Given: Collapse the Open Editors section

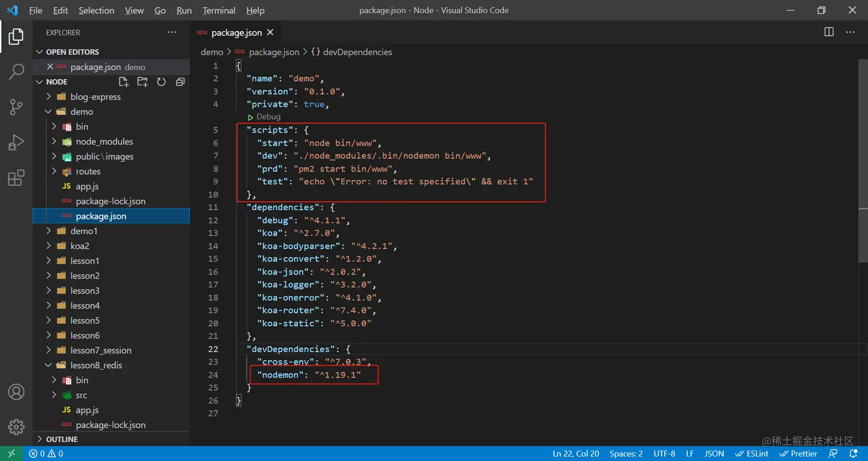Looking at the screenshot, I should (111, 52).
